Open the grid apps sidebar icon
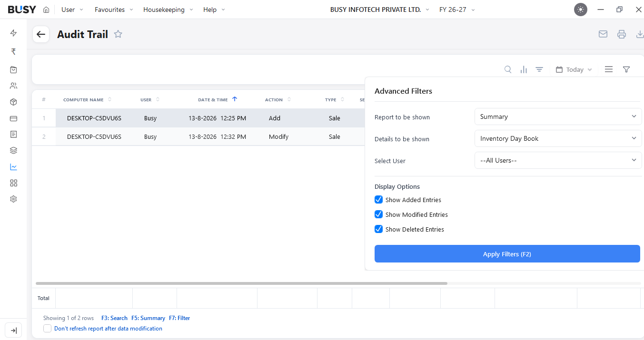This screenshot has height=340, width=644. pos(13,183)
